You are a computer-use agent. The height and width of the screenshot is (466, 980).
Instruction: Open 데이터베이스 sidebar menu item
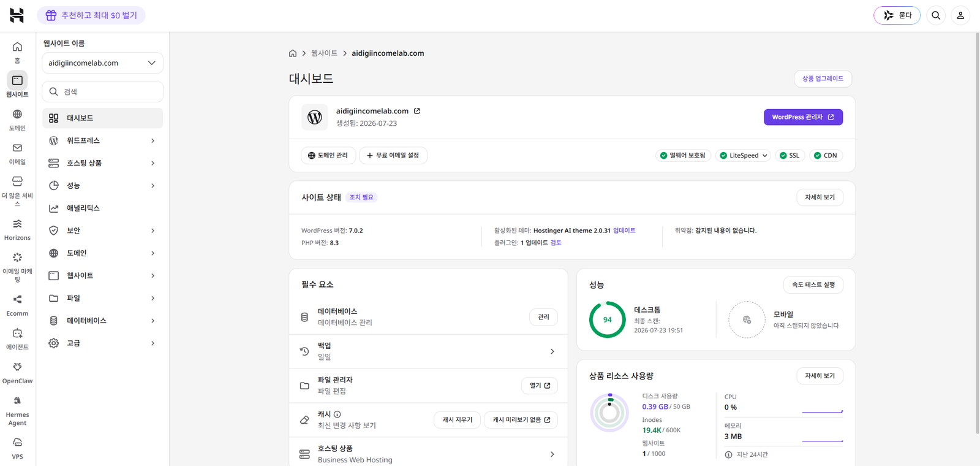click(x=102, y=321)
